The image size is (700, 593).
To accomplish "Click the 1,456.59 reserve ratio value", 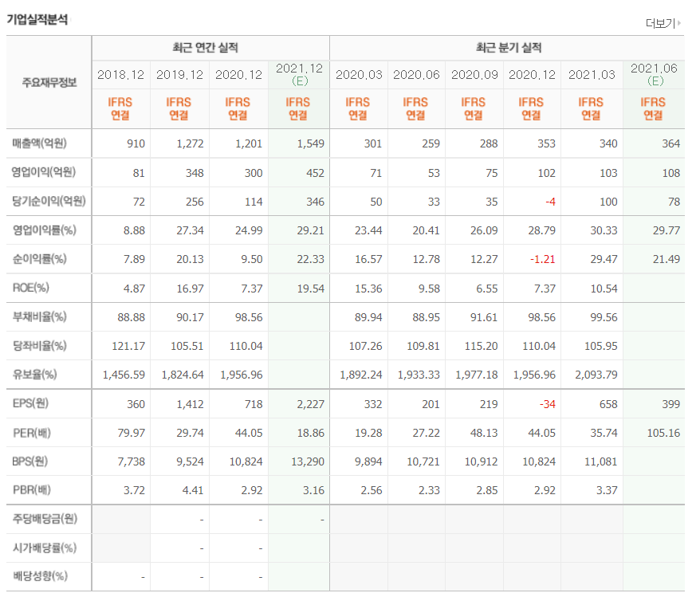I will [124, 375].
